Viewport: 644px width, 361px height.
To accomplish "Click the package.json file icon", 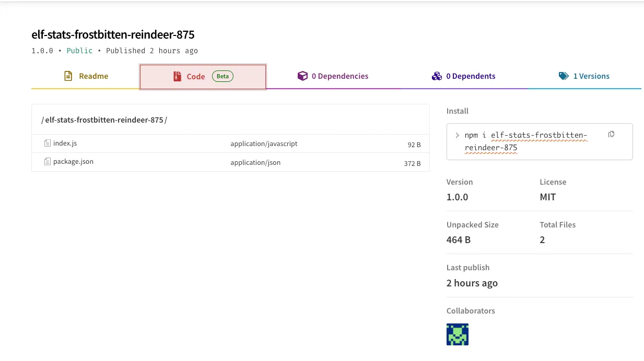I will tap(48, 162).
